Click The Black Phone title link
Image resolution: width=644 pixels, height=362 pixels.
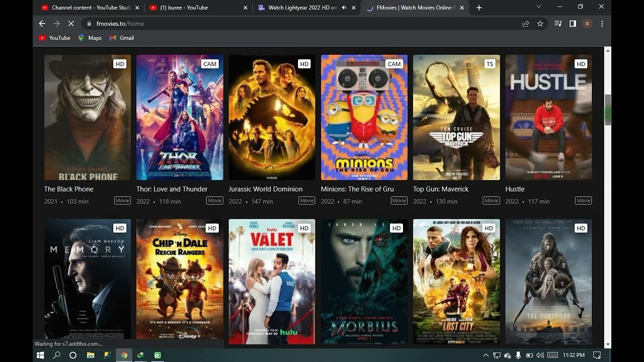(69, 189)
